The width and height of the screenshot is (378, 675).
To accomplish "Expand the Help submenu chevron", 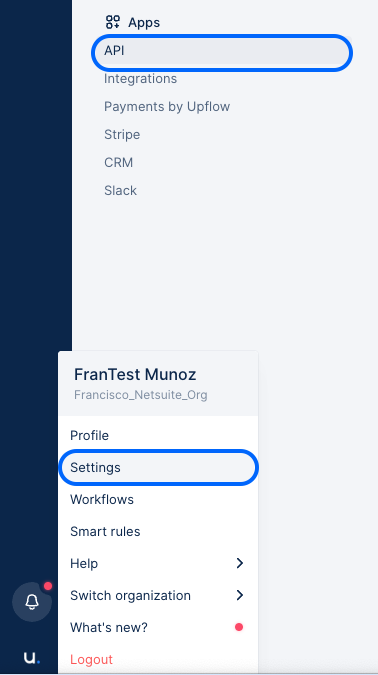I will [240, 563].
